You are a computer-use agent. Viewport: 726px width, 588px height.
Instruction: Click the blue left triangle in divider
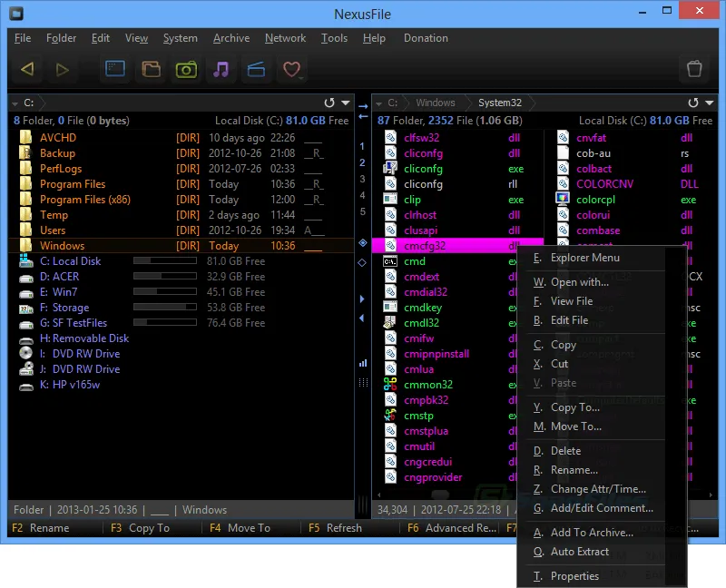coord(361,318)
